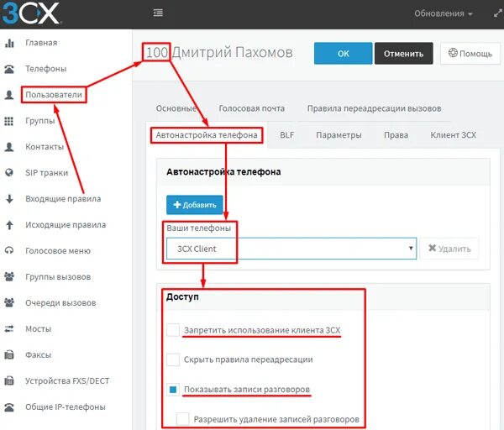Image resolution: width=504 pixels, height=430 pixels.
Task: Check Скрыть правила переадресации
Action: point(173,359)
